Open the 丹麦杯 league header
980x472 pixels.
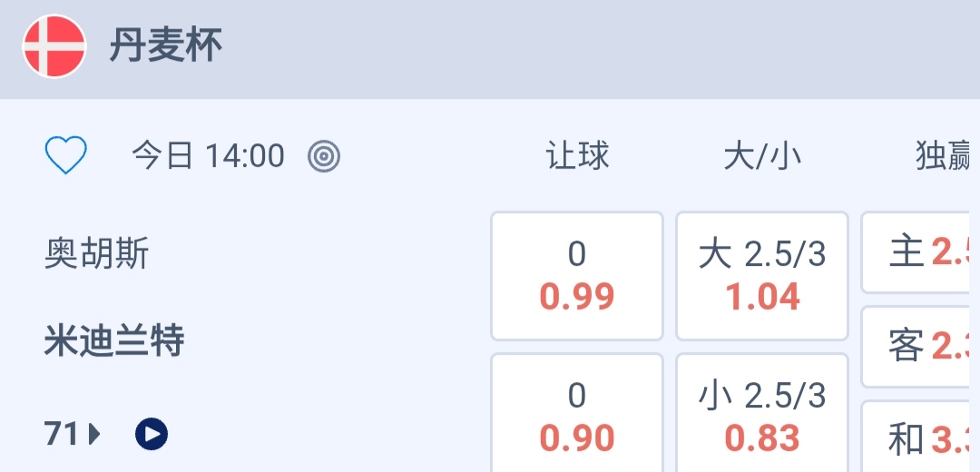point(166,46)
